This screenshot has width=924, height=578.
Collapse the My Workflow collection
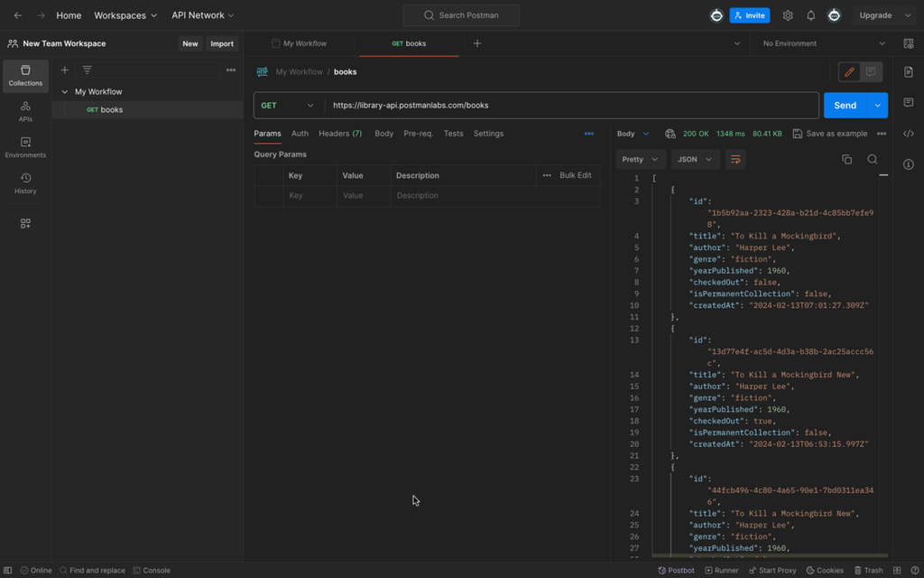pyautogui.click(x=65, y=92)
